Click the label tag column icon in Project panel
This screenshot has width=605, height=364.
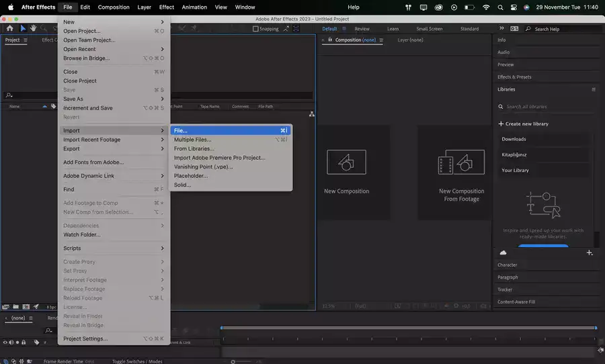(53, 106)
